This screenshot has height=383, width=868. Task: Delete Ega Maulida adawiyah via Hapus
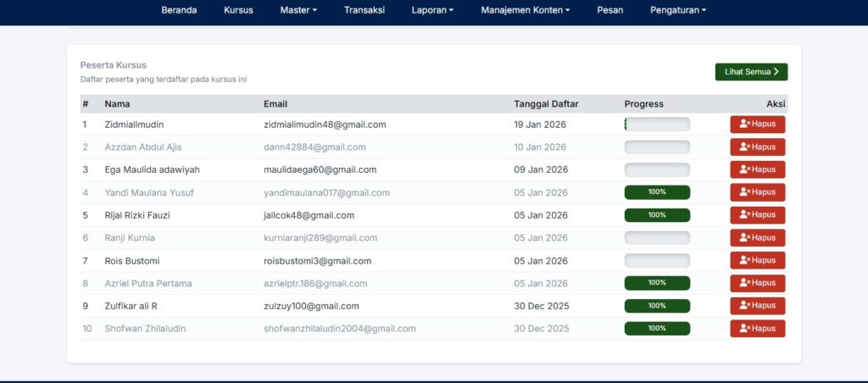click(757, 169)
